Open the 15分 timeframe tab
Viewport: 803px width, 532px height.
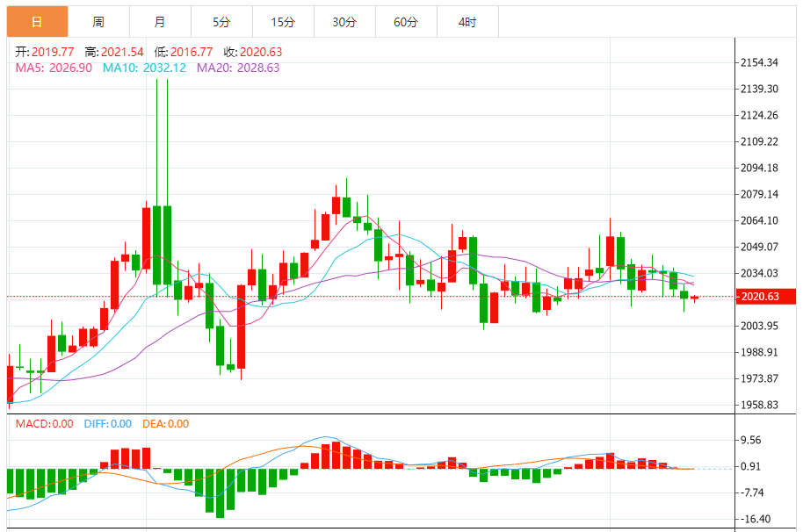tap(283, 21)
